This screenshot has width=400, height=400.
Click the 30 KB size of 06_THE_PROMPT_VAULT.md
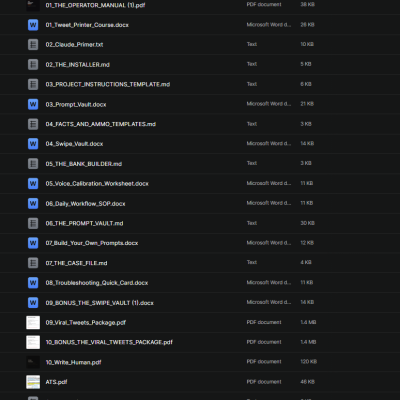tap(307, 223)
